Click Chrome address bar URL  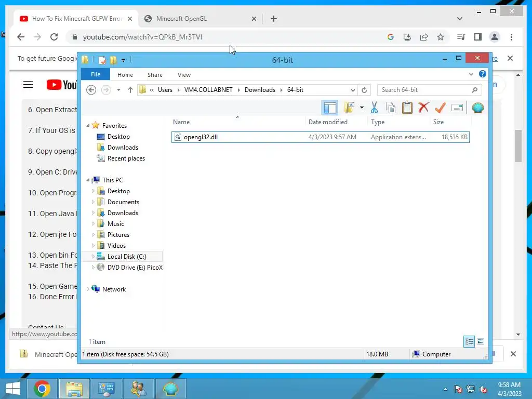tap(142, 37)
